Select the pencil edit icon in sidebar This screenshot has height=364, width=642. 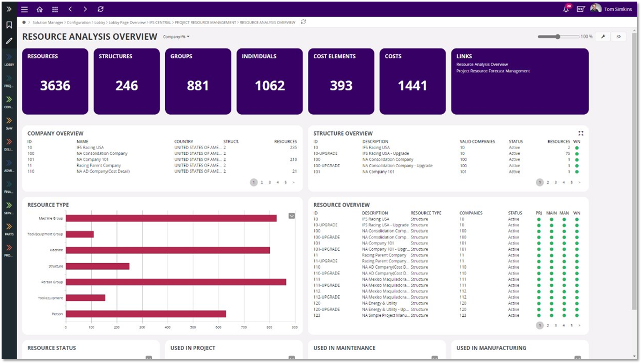click(9, 41)
